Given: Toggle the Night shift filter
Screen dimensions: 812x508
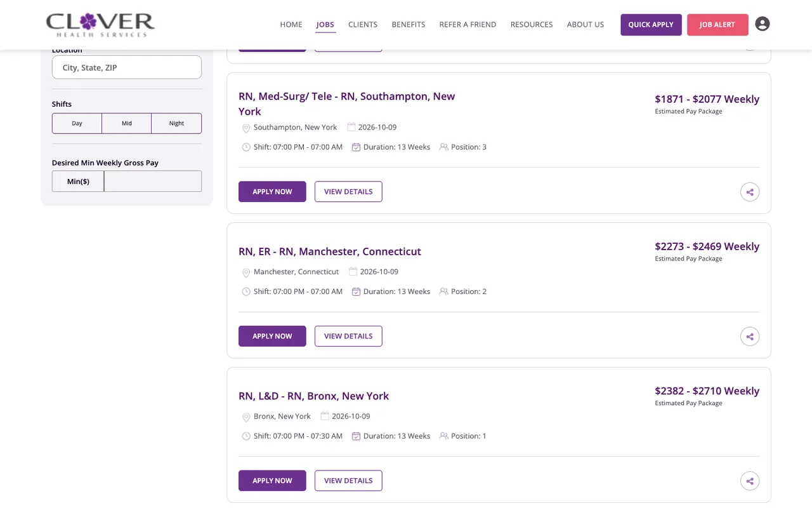Looking at the screenshot, I should point(176,123).
